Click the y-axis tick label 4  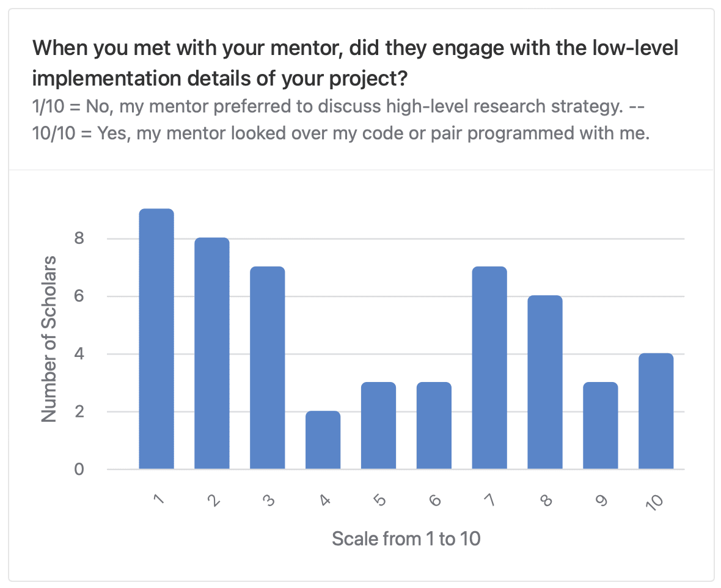(x=79, y=354)
